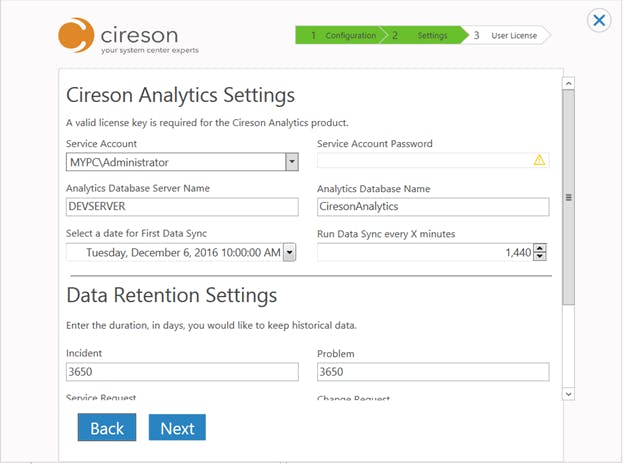Click the Service Account label
Screen dimensions: 624x464
(x=101, y=144)
